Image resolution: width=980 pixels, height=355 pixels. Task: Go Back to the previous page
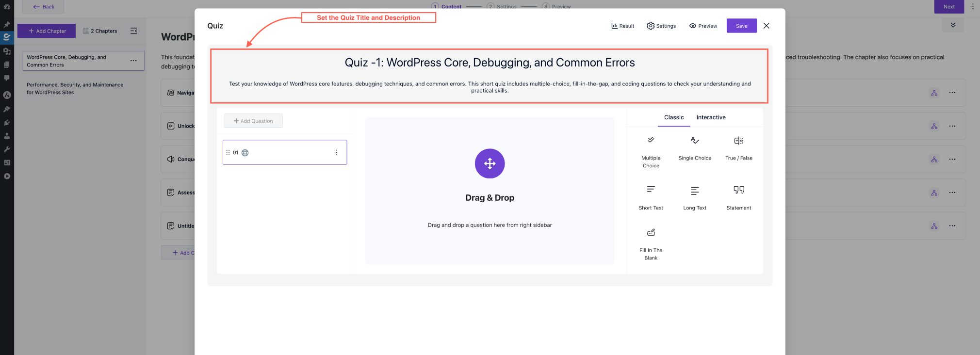pos(43,7)
